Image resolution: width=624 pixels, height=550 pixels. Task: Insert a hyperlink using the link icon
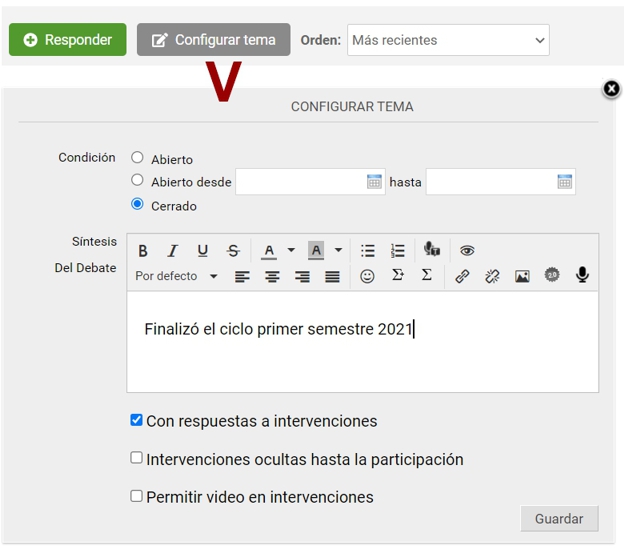pos(462,276)
